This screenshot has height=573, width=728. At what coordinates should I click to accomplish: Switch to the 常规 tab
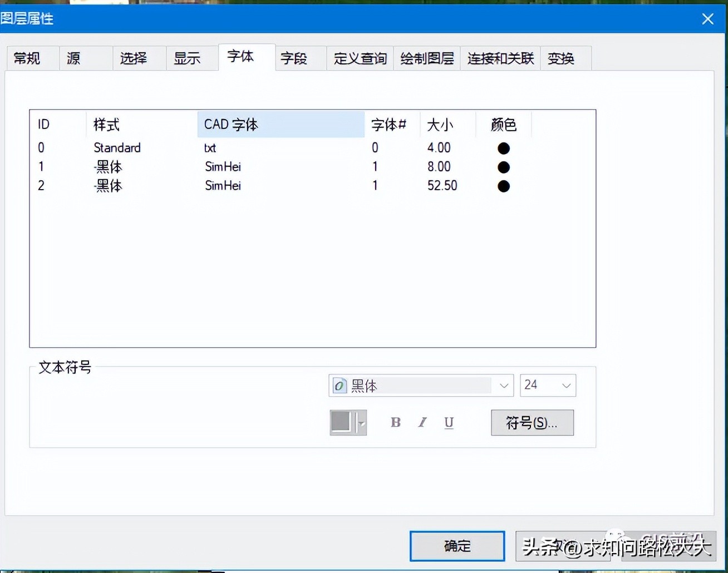[26, 58]
